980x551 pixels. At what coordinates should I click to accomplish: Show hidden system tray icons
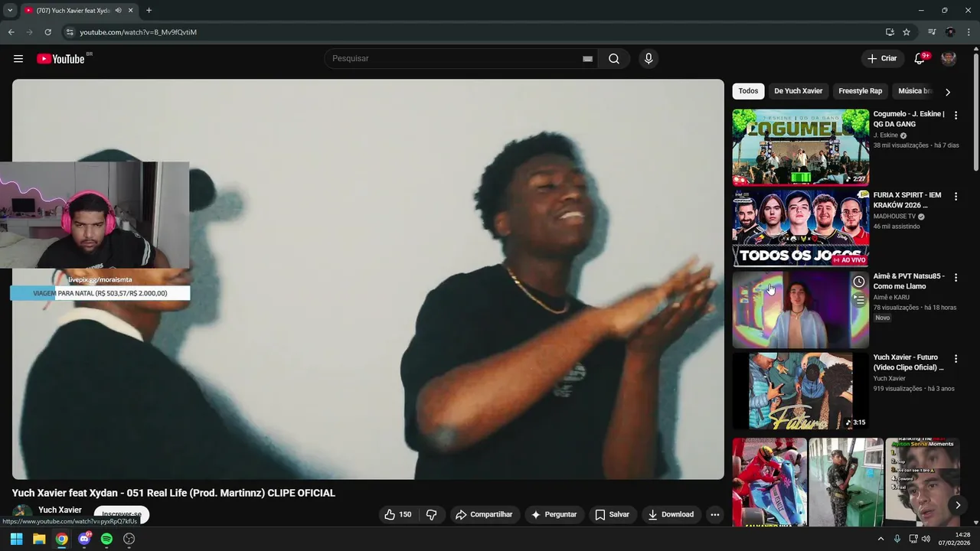click(x=880, y=539)
